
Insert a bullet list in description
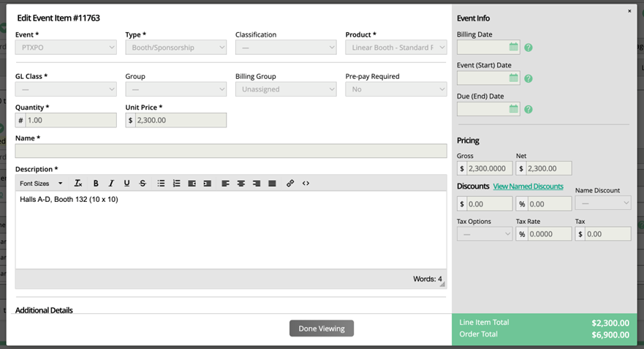[161, 183]
